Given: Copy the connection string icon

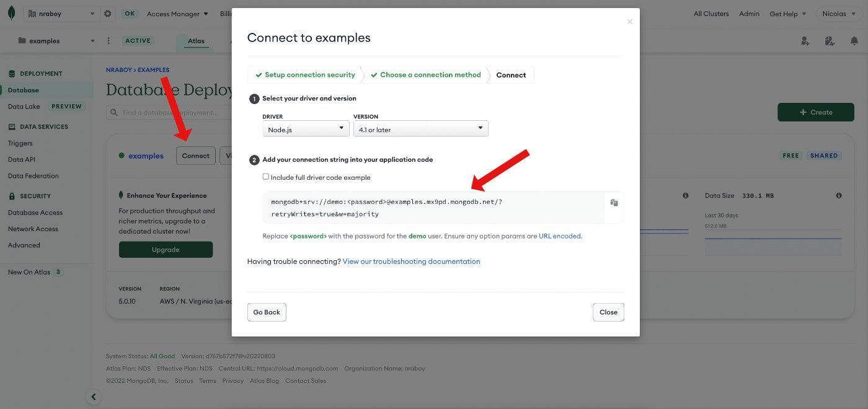Looking at the screenshot, I should tap(614, 203).
